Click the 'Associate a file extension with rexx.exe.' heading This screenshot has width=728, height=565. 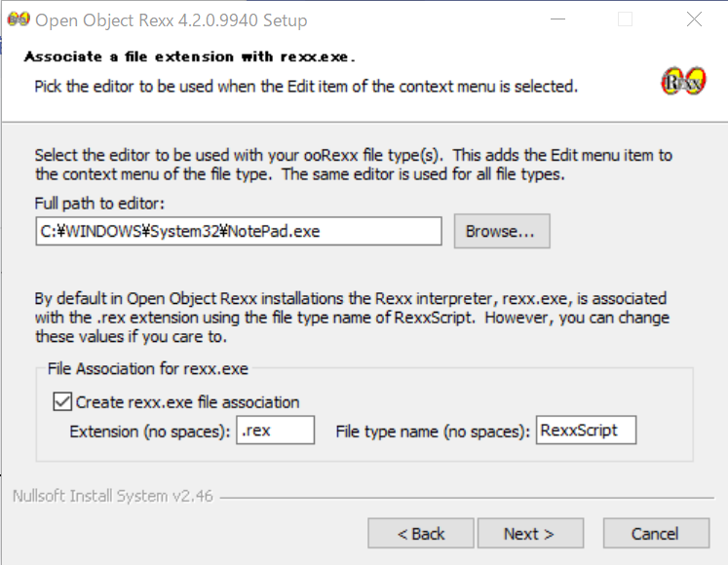click(x=189, y=56)
